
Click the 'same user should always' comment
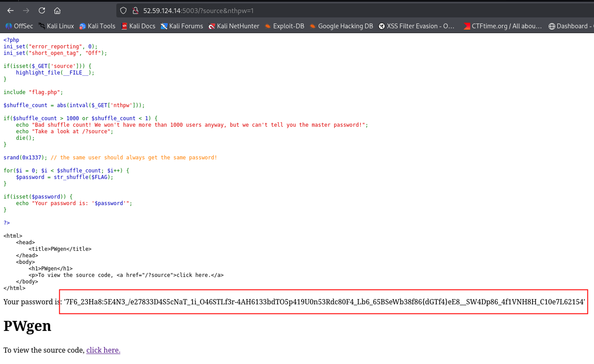pyautogui.click(x=134, y=158)
